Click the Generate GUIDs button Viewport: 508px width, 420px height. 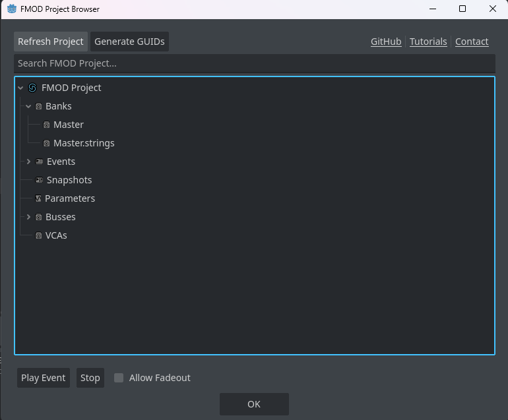(x=129, y=42)
